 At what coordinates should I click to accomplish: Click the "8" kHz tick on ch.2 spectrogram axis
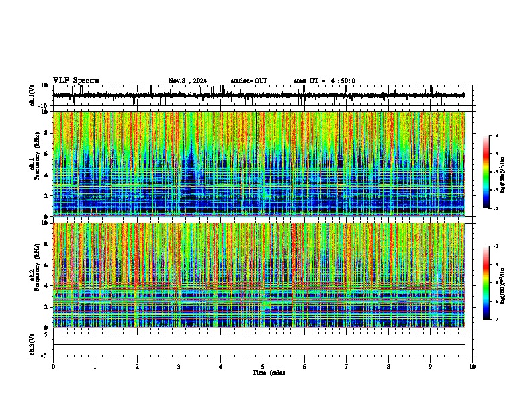coord(47,244)
